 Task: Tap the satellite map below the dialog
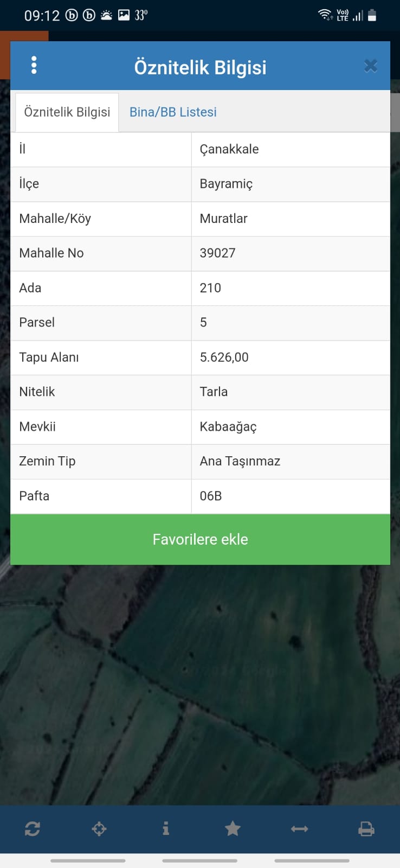200,685
